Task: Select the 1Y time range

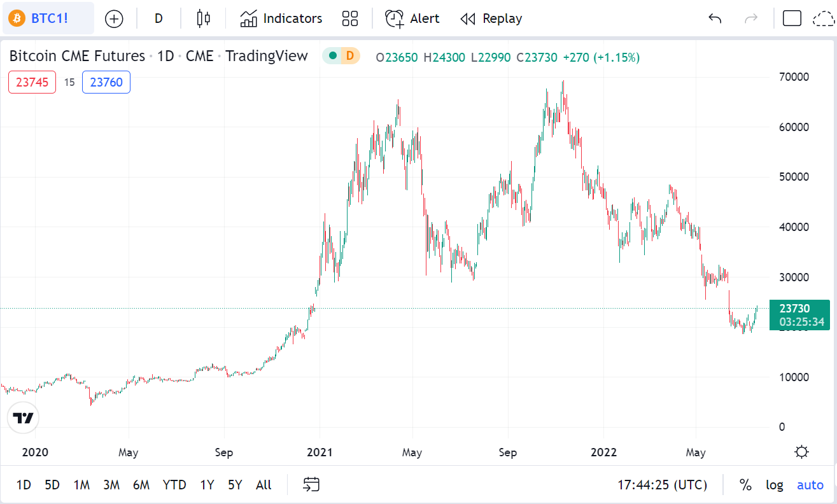Action: coord(207,485)
